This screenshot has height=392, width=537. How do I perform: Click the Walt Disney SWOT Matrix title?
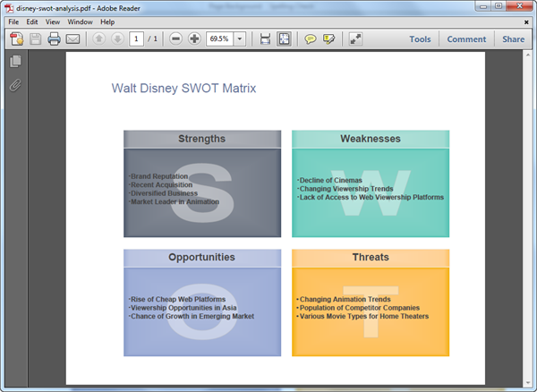coord(183,89)
